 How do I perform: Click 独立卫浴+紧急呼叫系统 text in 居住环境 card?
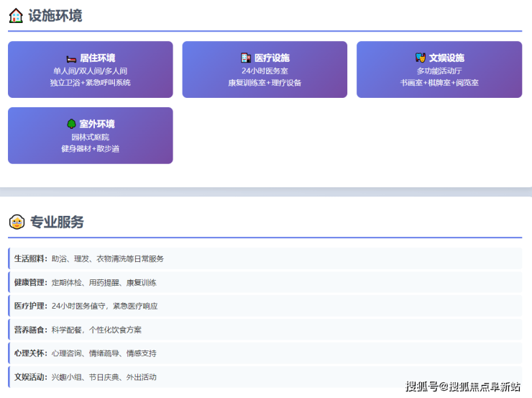(90, 83)
